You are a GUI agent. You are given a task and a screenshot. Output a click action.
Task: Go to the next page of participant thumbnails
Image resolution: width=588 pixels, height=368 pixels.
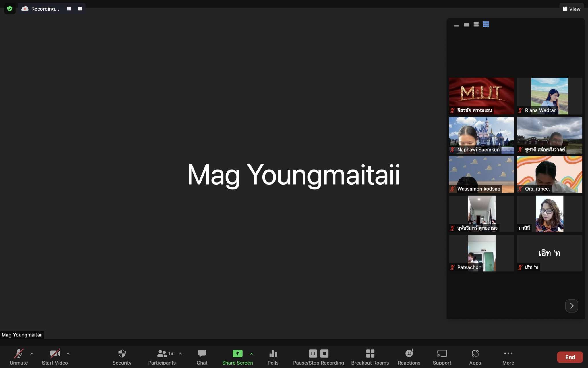pos(571,306)
